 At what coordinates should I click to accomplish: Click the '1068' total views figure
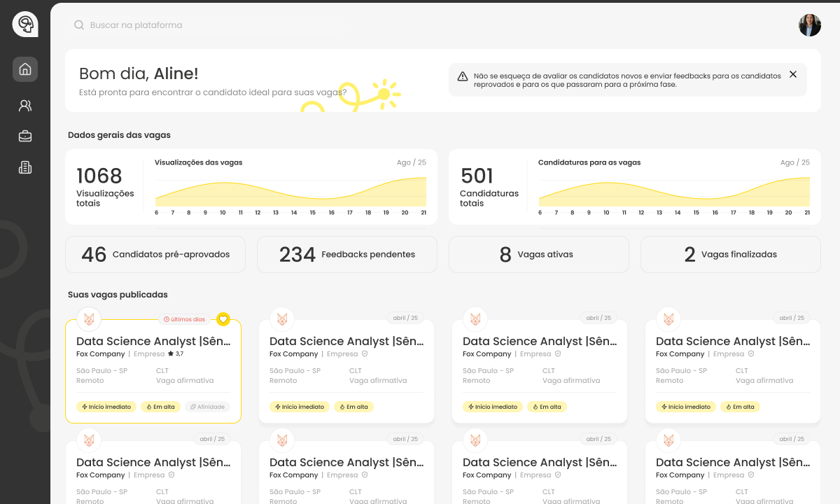click(x=99, y=176)
